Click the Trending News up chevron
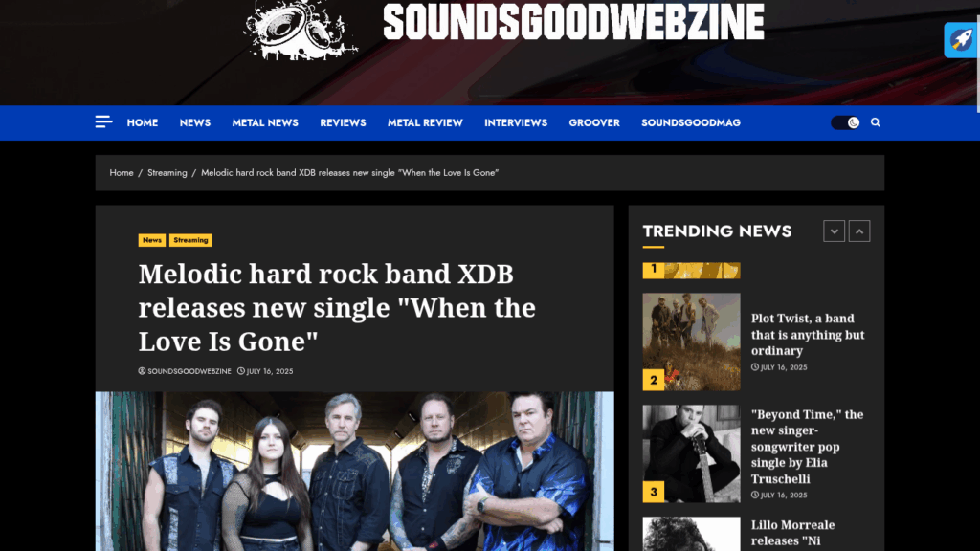980x551 pixels. click(x=859, y=231)
